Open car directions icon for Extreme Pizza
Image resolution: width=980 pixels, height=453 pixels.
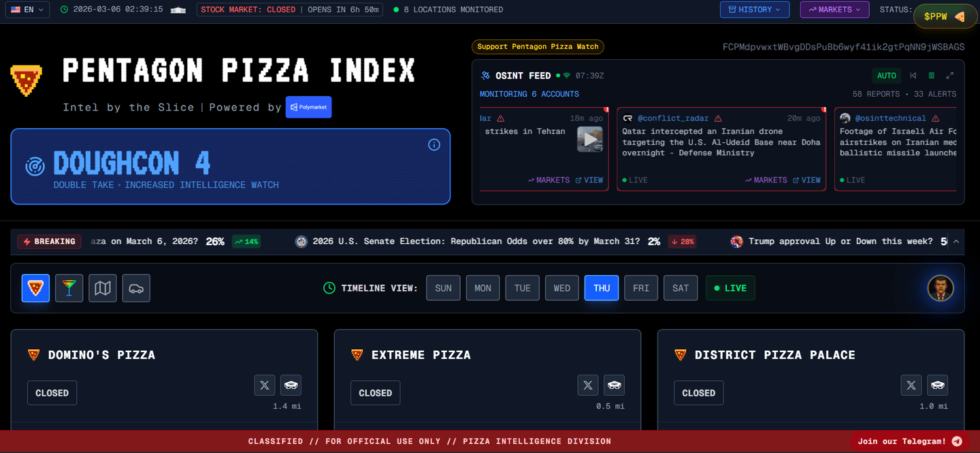coord(614,385)
